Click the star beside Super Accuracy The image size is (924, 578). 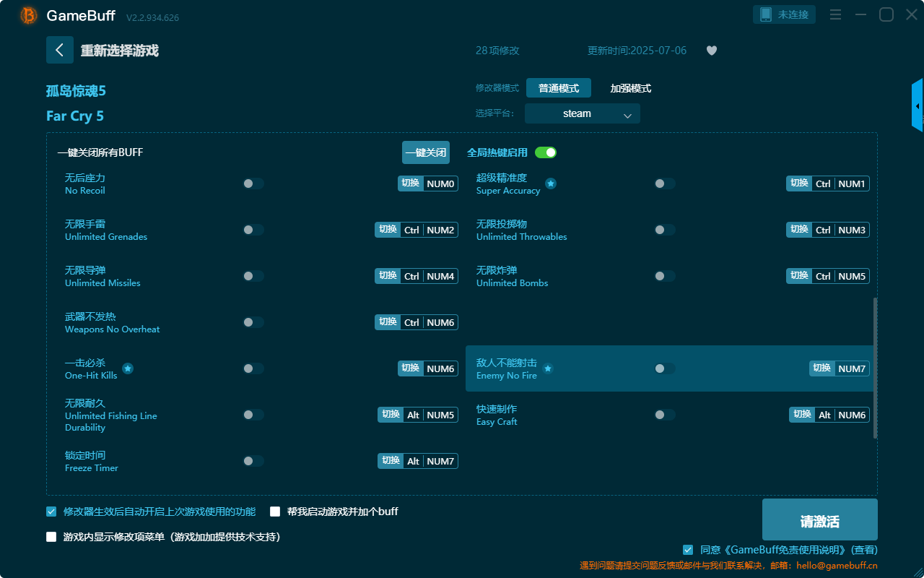[x=551, y=184]
